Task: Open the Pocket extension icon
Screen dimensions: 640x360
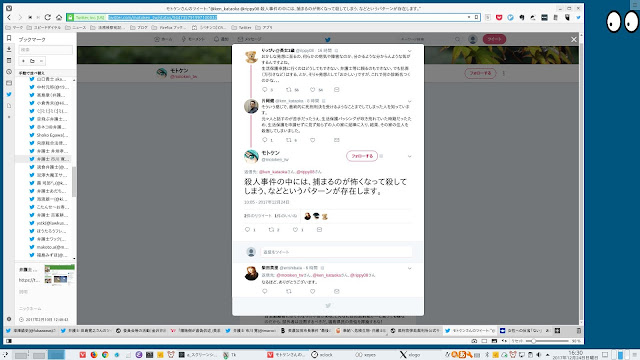Action: pyautogui.click(x=499, y=18)
